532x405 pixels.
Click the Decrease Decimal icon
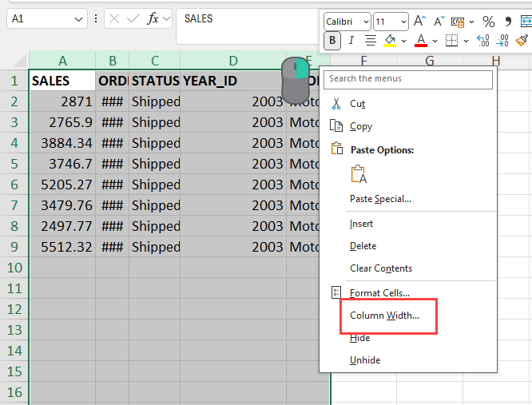502,40
